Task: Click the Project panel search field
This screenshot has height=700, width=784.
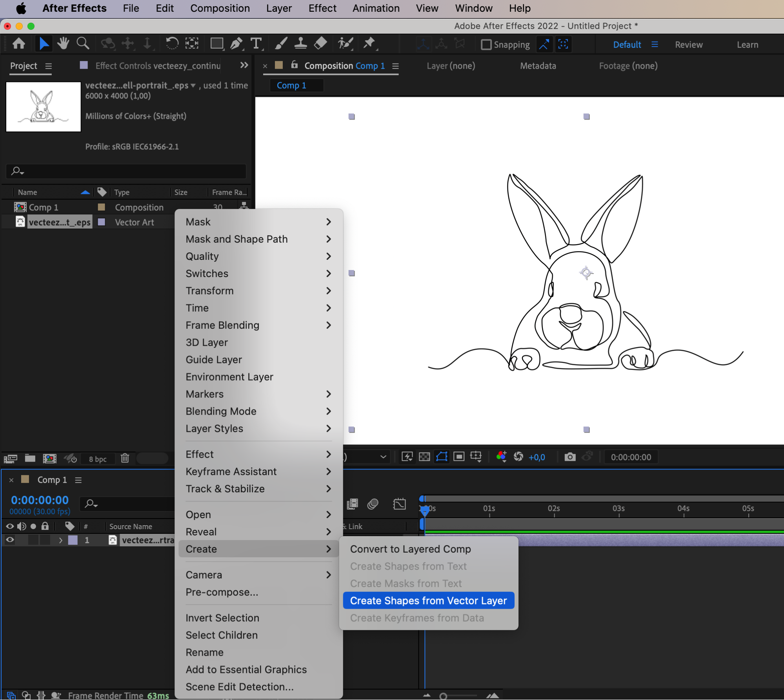Action: (126, 171)
